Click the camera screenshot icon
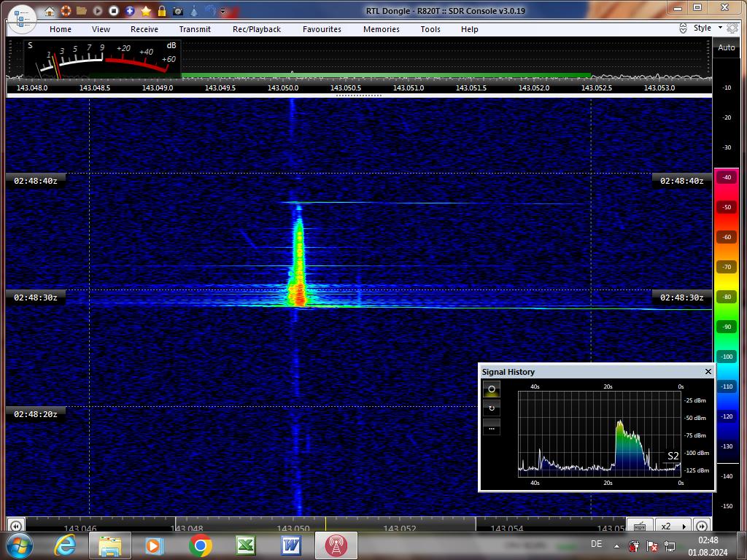 click(178, 11)
